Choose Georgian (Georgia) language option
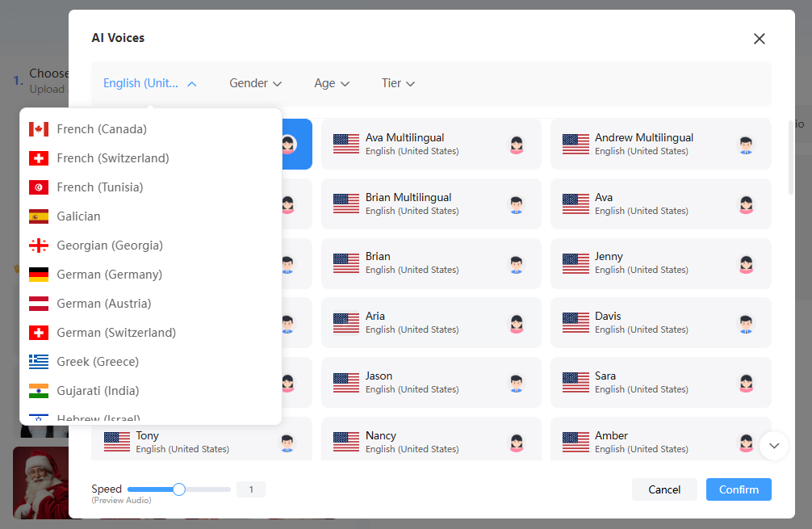 [110, 246]
